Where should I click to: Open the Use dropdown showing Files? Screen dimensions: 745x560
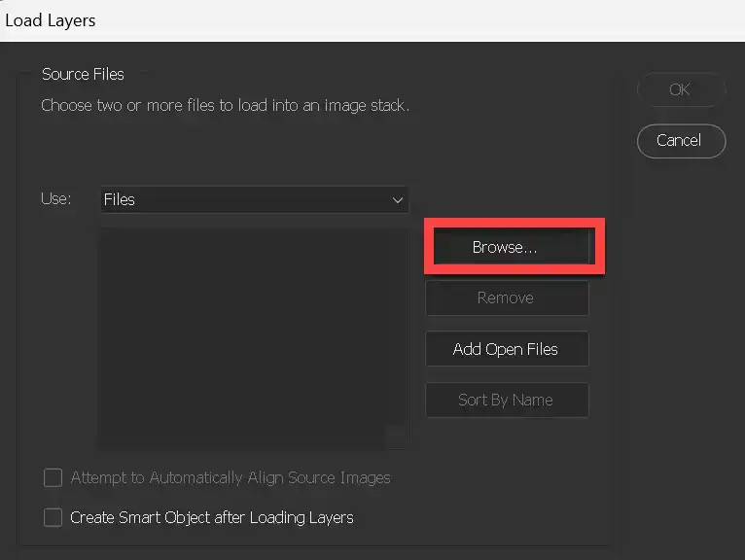point(253,199)
